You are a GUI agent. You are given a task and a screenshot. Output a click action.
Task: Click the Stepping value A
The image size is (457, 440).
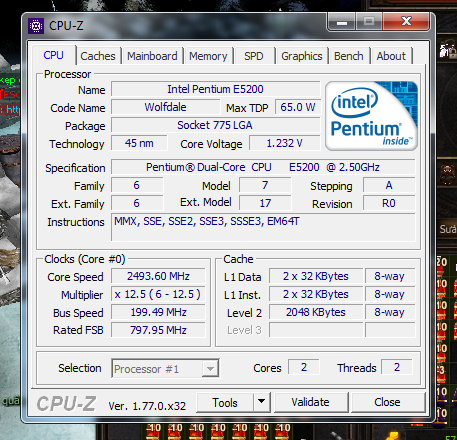[389, 185]
